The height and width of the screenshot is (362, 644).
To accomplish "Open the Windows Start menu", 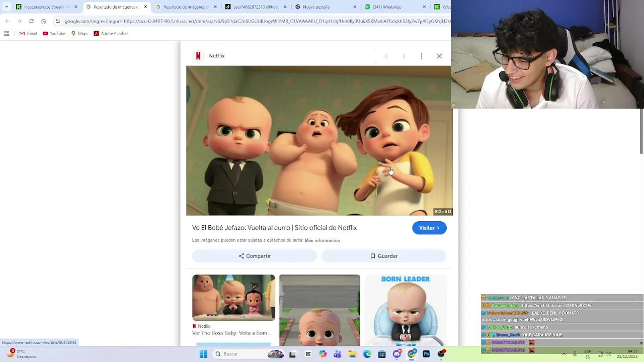I will tap(203, 354).
